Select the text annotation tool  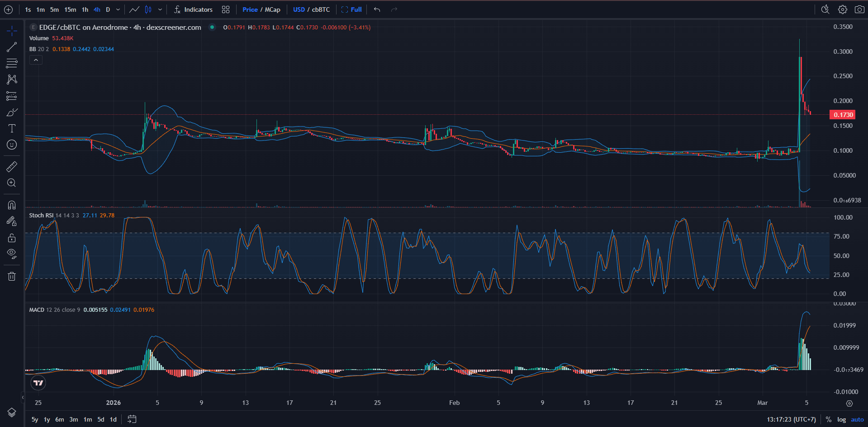point(11,128)
